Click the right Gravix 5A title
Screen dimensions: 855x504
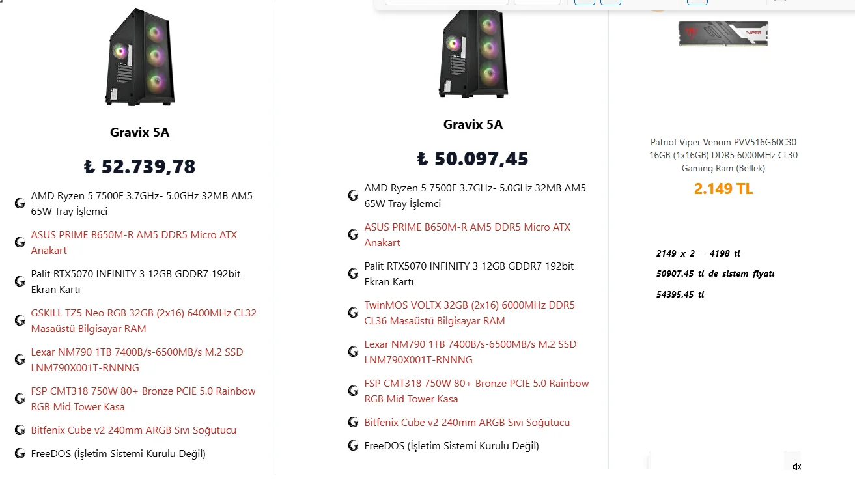tap(473, 124)
